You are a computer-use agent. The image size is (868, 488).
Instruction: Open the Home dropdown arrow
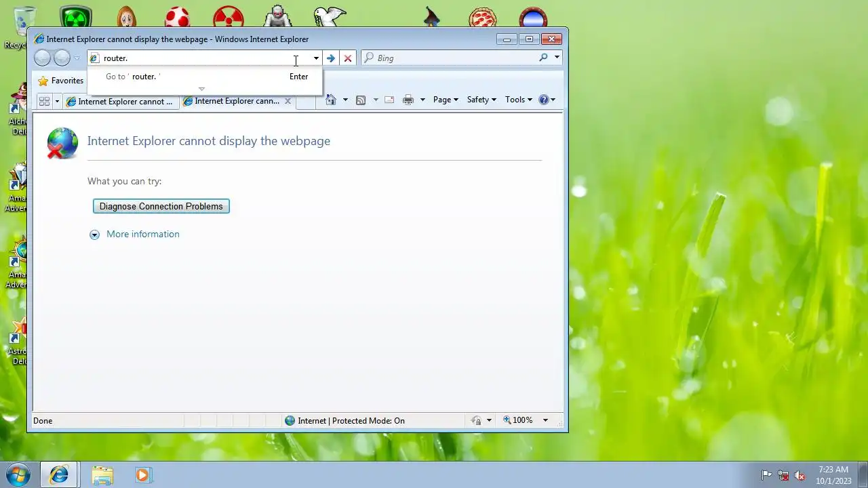[x=345, y=100]
